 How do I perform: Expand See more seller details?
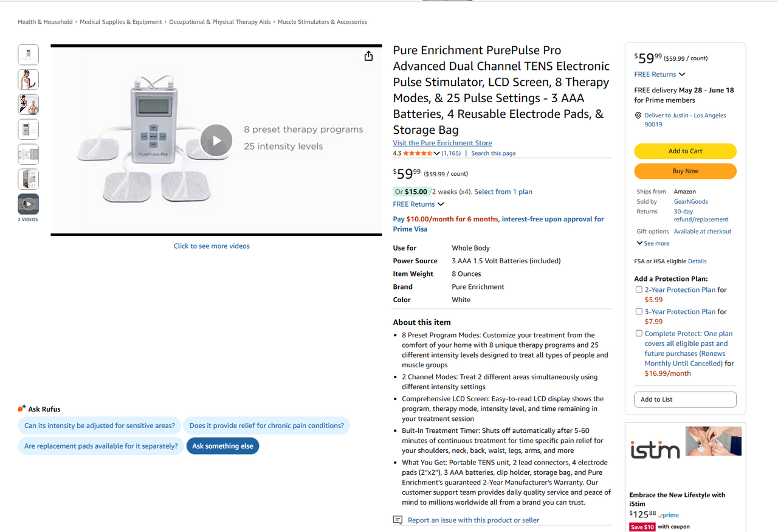click(x=653, y=243)
